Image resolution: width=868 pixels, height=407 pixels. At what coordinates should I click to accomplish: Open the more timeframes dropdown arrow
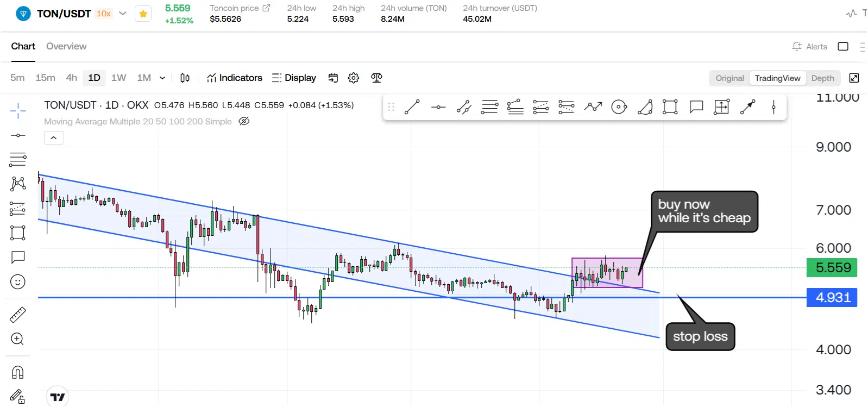162,78
